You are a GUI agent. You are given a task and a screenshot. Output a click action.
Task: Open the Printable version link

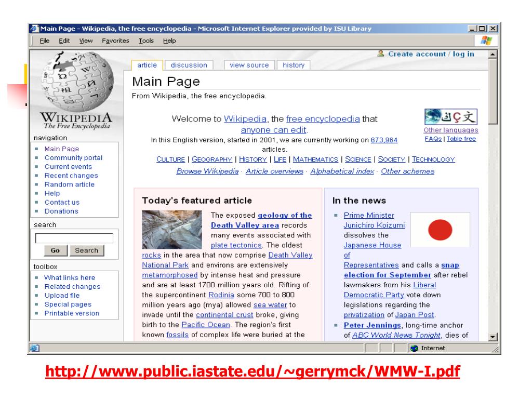tap(72, 313)
